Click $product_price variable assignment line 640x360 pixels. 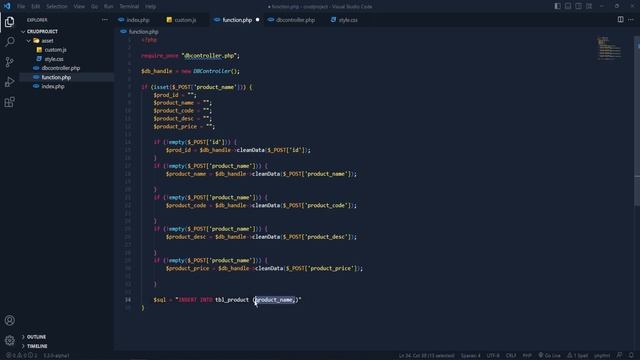coord(184,127)
